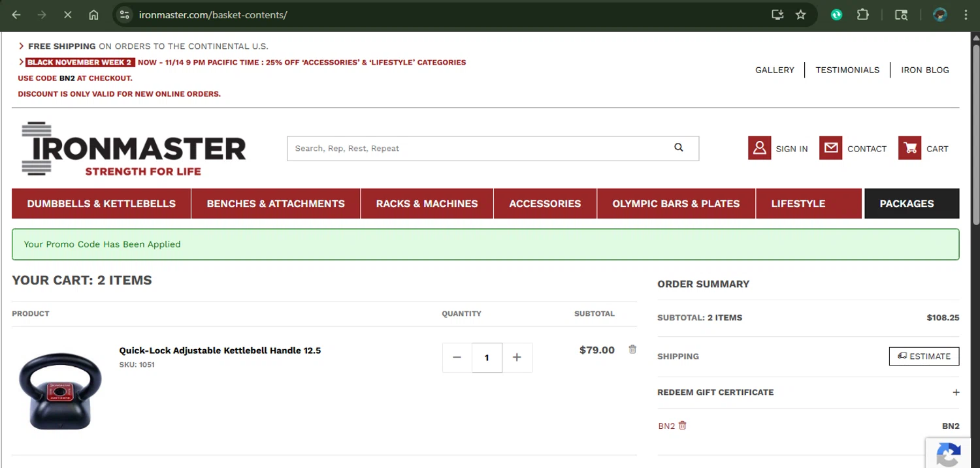This screenshot has width=980, height=468.
Task: Click the Sign In text link
Action: [x=792, y=149]
